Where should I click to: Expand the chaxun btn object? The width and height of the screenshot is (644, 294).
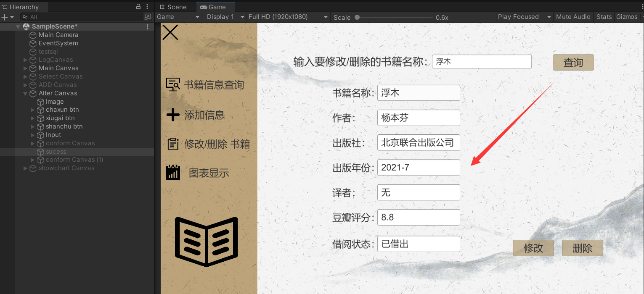click(33, 110)
